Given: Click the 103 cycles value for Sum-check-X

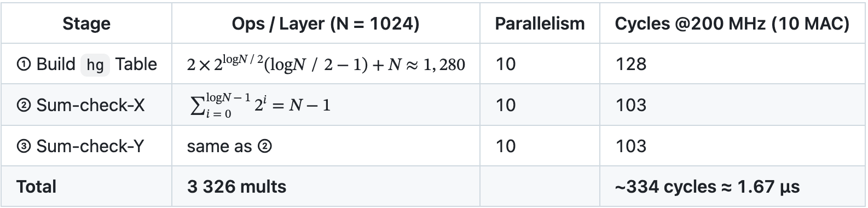Looking at the screenshot, I should [x=631, y=105].
